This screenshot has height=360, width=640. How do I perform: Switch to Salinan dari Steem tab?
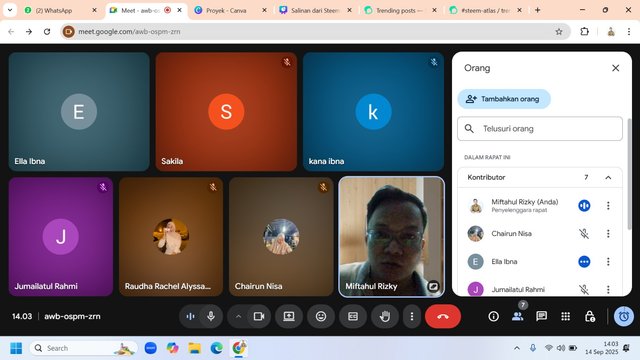(315, 11)
